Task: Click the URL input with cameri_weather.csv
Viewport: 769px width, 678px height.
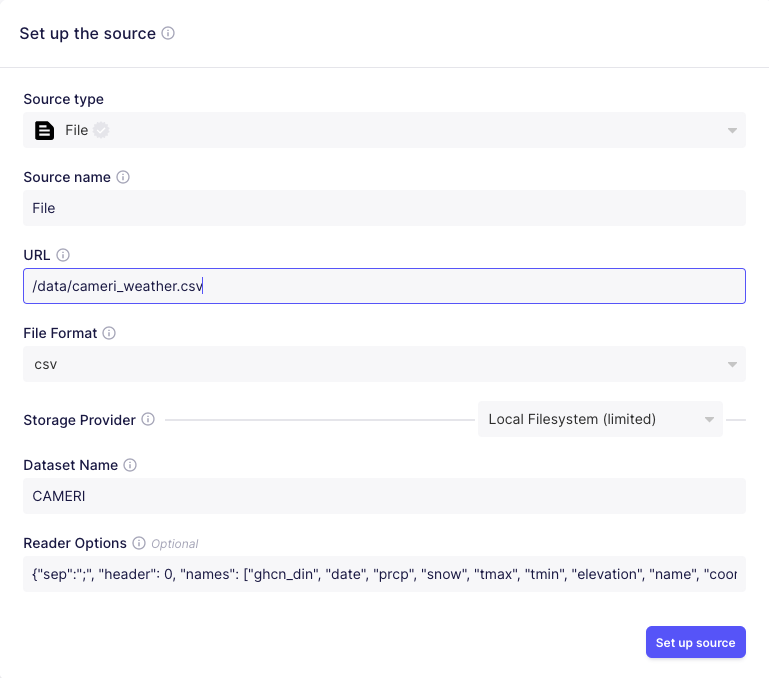Action: [384, 286]
